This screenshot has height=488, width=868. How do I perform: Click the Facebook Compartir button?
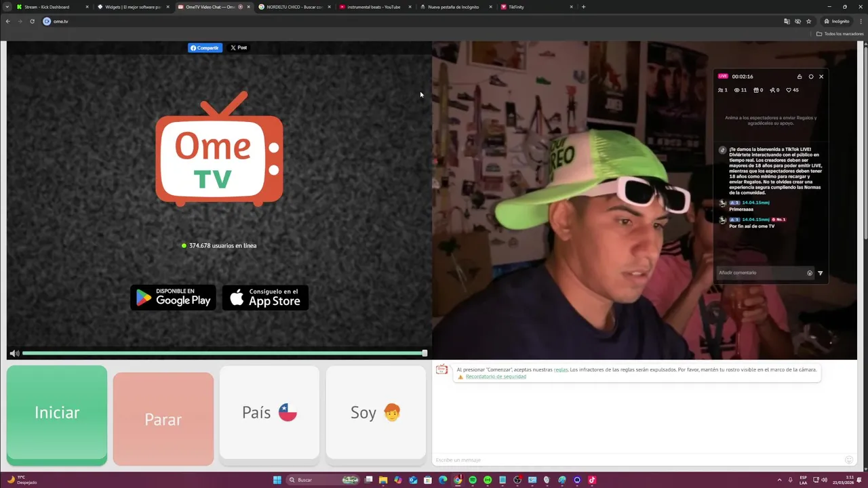click(205, 47)
